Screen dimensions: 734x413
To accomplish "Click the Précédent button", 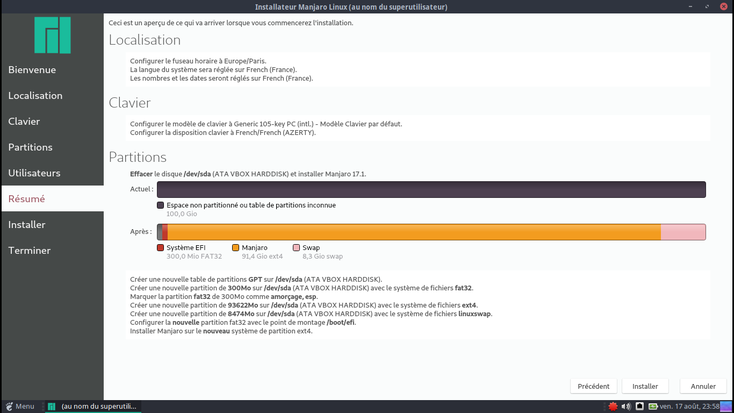I will click(x=594, y=386).
